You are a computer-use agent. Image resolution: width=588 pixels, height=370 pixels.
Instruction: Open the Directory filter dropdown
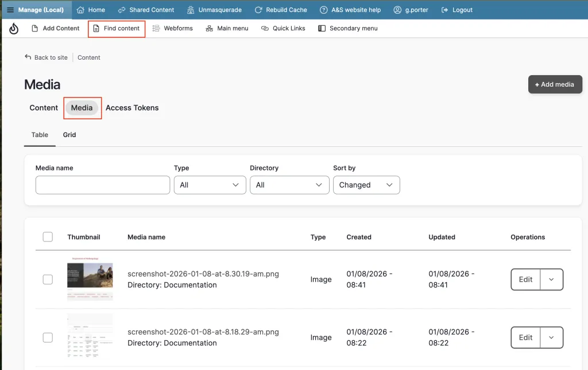[289, 185]
